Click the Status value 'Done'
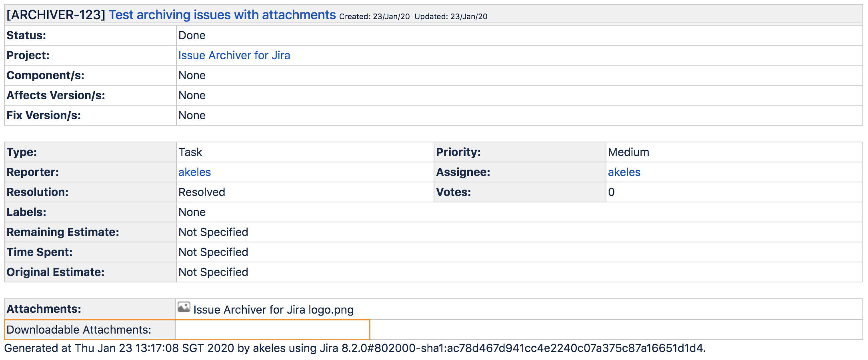This screenshot has height=360, width=868. 192,35
